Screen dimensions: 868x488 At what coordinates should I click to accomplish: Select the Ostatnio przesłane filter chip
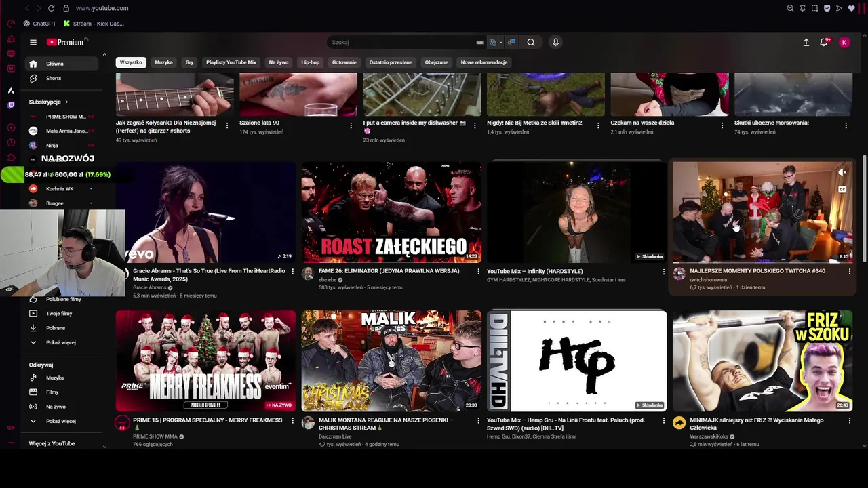click(x=391, y=62)
